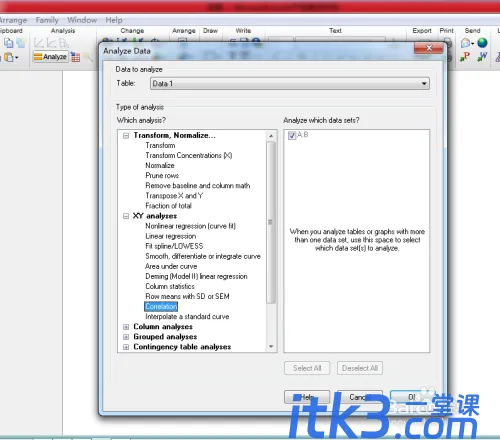Open the Window menu
Screen dimensions: 500x440
(x=82, y=20)
